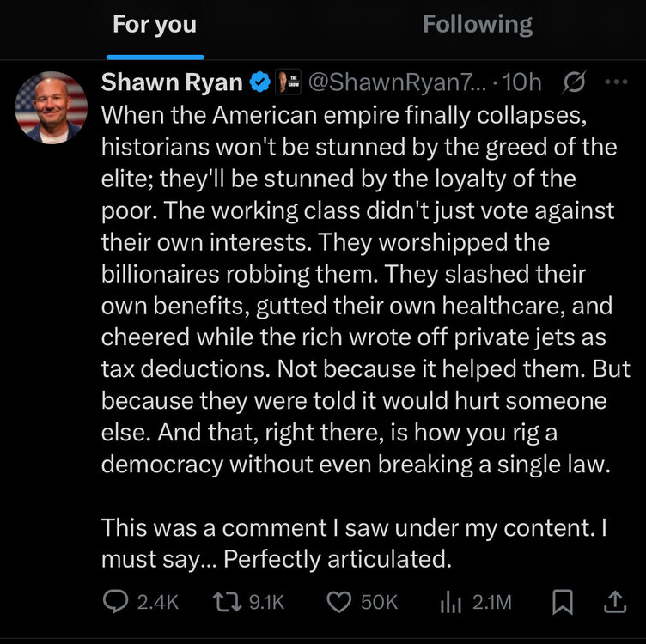View post analytics bar chart icon
646x644 pixels.
pos(451,603)
